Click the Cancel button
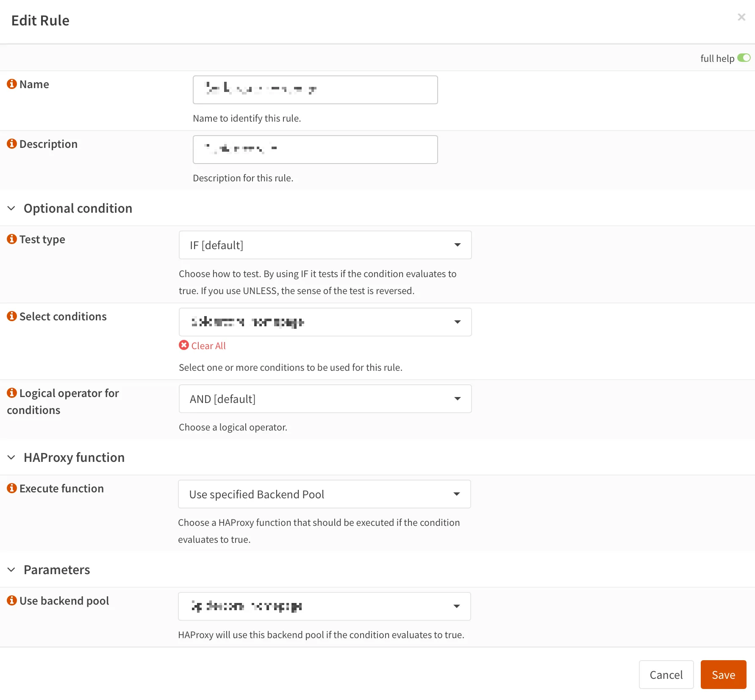The width and height of the screenshot is (755, 700). click(666, 675)
